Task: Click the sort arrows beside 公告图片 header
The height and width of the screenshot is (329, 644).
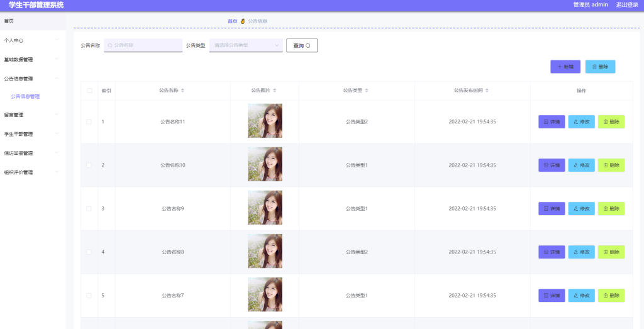Action: click(275, 91)
